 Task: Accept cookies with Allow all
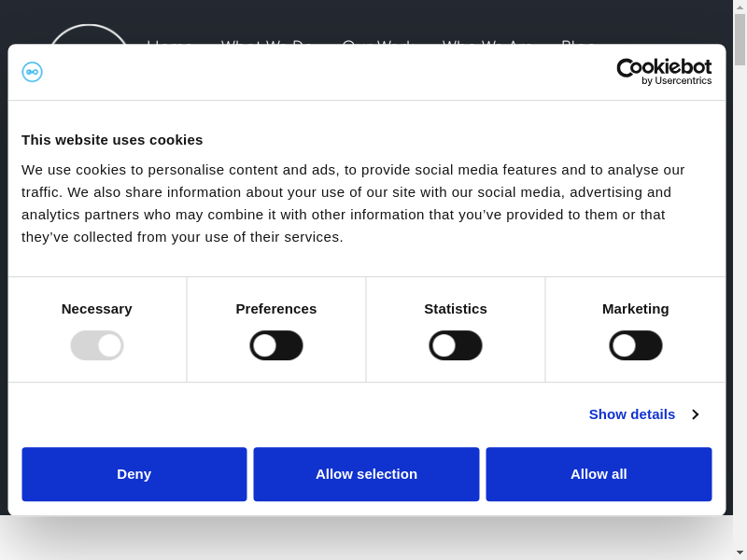coord(599,474)
